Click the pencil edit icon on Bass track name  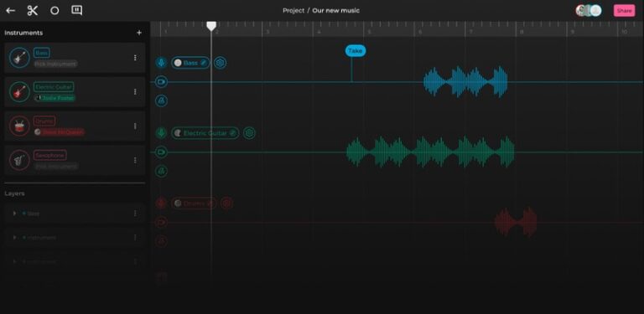click(203, 63)
